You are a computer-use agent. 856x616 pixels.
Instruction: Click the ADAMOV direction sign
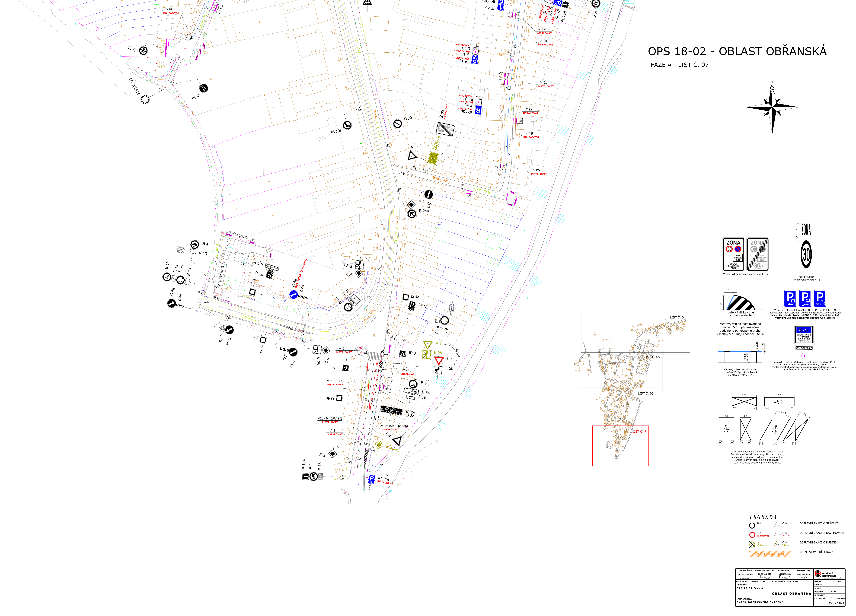pos(391,409)
